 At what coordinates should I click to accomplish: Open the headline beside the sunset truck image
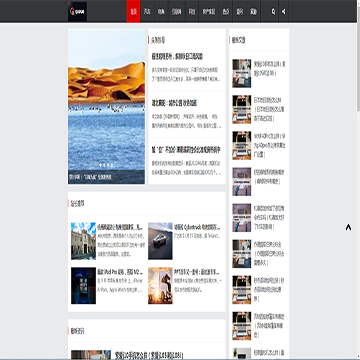(197, 272)
